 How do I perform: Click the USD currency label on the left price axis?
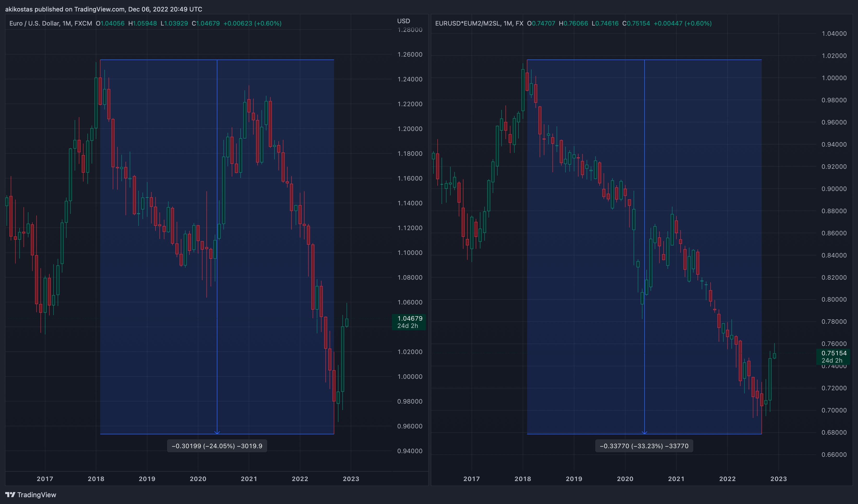tap(403, 21)
